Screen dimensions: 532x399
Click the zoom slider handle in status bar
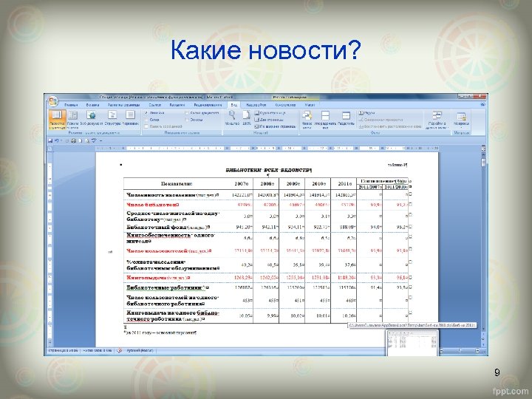459,351
